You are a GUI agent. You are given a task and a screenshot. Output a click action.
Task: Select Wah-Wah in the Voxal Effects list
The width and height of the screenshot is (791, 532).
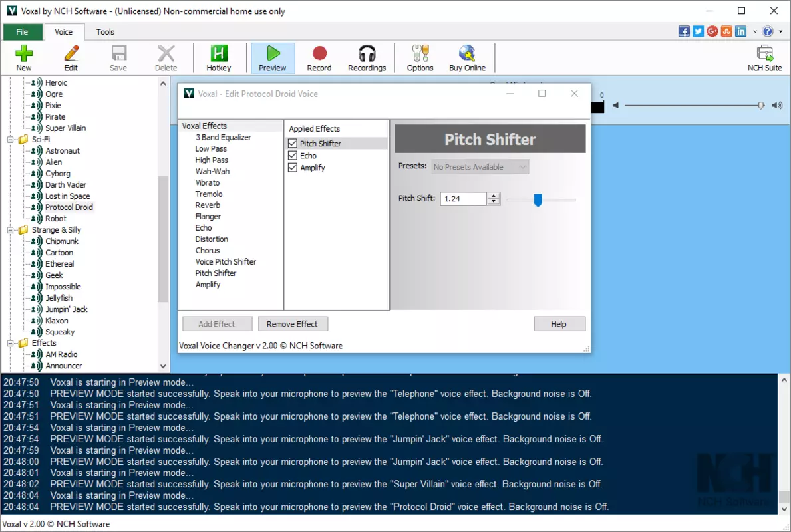point(212,172)
